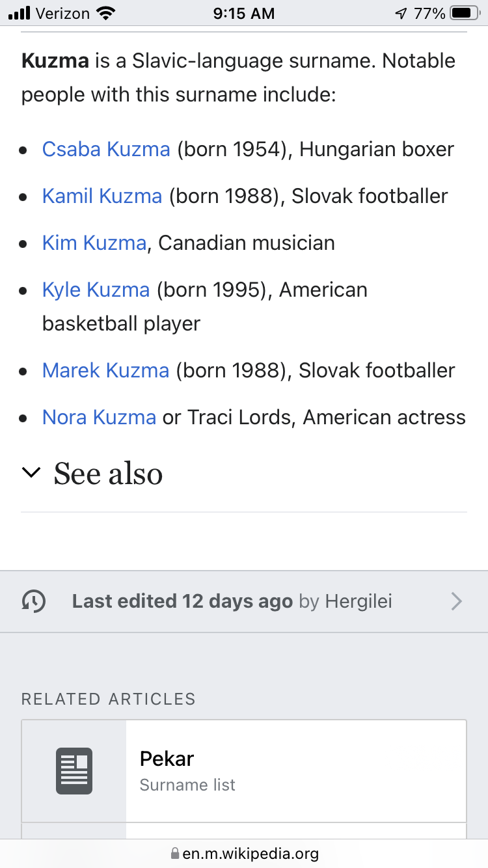Open the Csaba Kuzma link
This screenshot has width=488, height=868.
pos(106,149)
